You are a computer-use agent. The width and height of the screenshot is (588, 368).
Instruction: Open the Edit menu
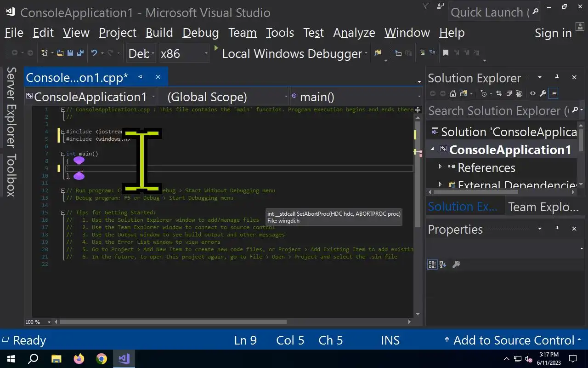(43, 33)
